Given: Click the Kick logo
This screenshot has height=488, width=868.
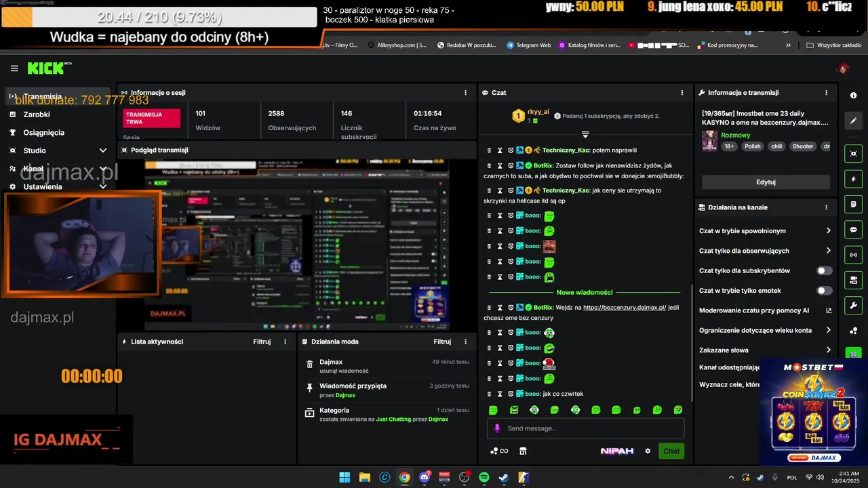Looking at the screenshot, I should pyautogui.click(x=49, y=68).
